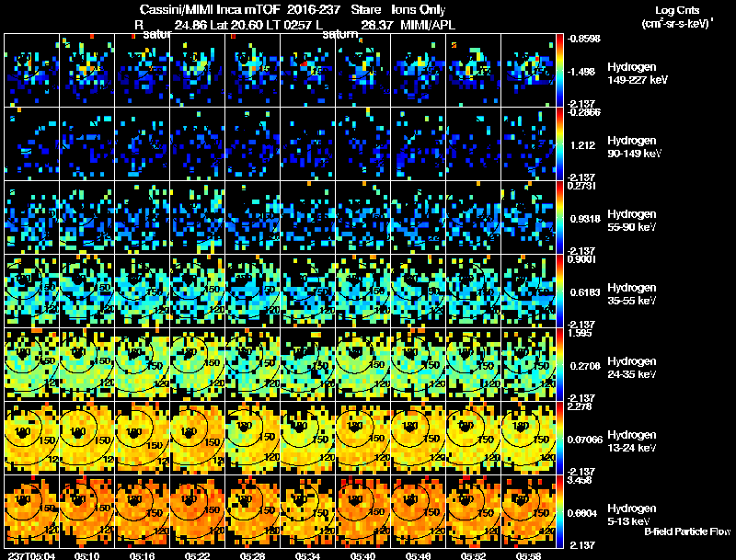Click the '0.9318' color scale value
The width and height of the screenshot is (736, 560).
pos(585,219)
